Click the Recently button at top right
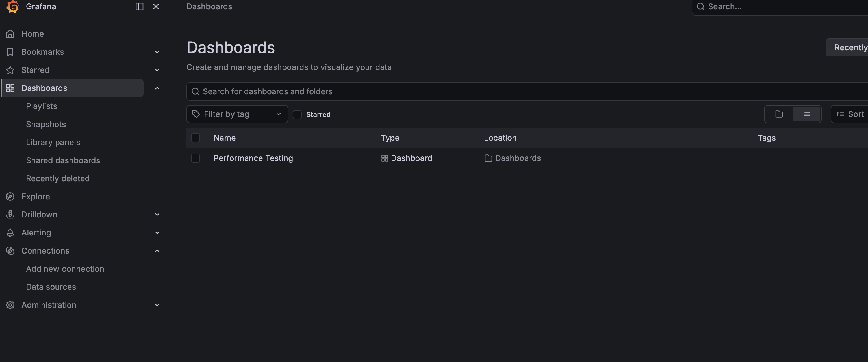The width and height of the screenshot is (868, 362). [847, 47]
